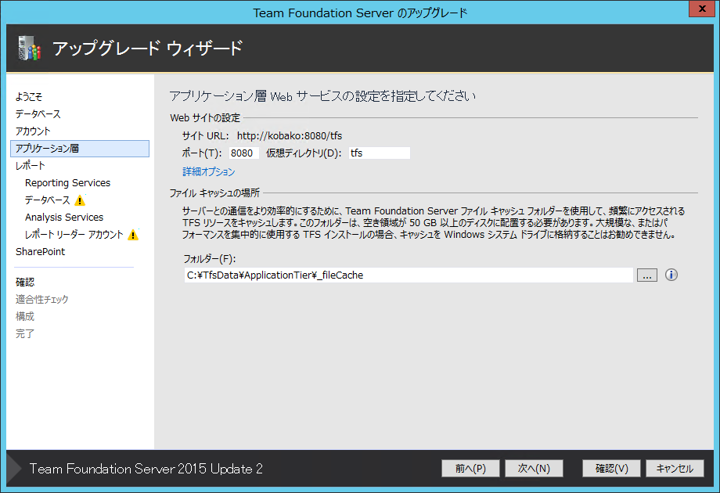The width and height of the screenshot is (720, 493).
Task: Click warning icon beside レポート リーダー アカウント
Action: point(132,235)
